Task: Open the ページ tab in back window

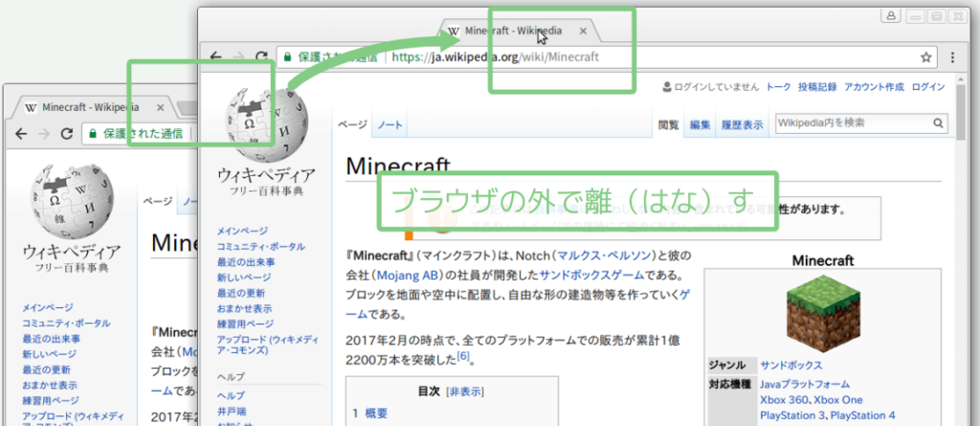Action: coord(158,201)
